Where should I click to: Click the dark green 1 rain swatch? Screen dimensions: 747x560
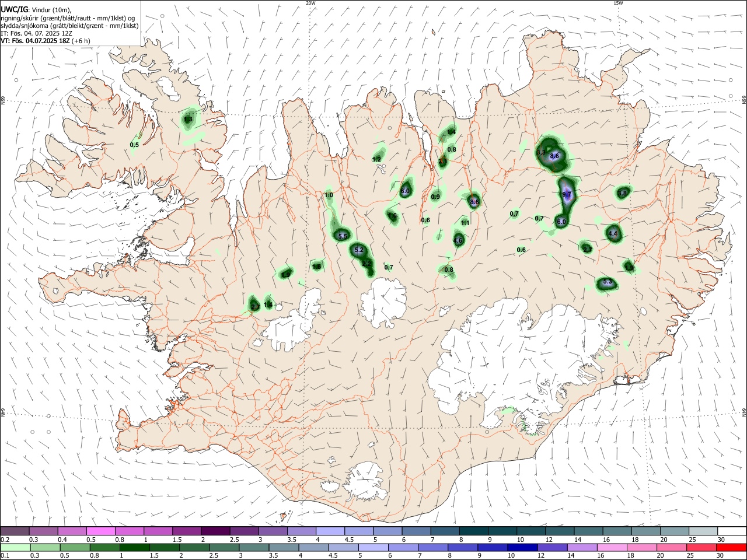click(134, 548)
